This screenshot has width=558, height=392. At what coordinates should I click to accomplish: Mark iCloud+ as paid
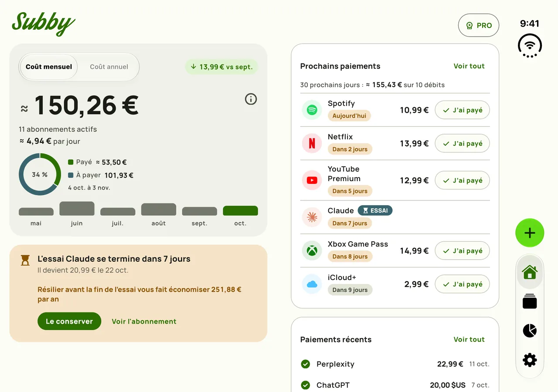coord(462,284)
